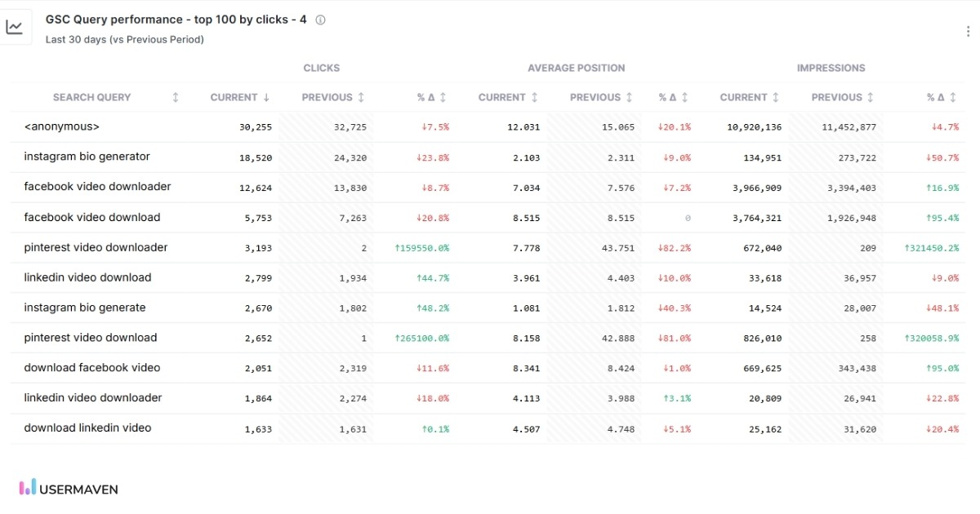This screenshot has width=980, height=514.
Task: Sort by Average Position Previous arrows
Action: coord(629,98)
